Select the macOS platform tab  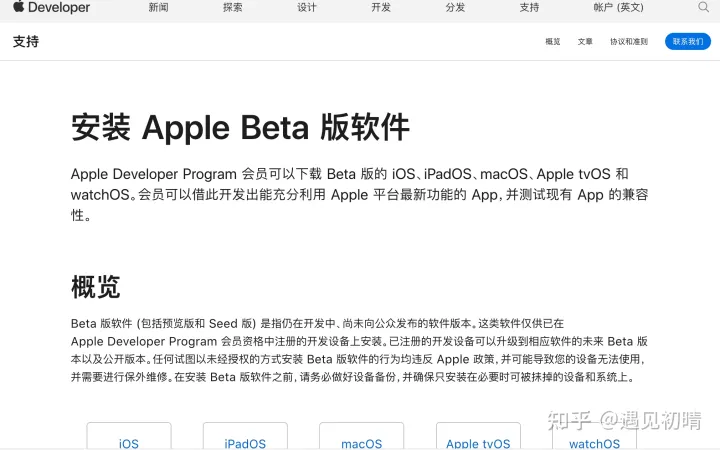click(x=361, y=436)
